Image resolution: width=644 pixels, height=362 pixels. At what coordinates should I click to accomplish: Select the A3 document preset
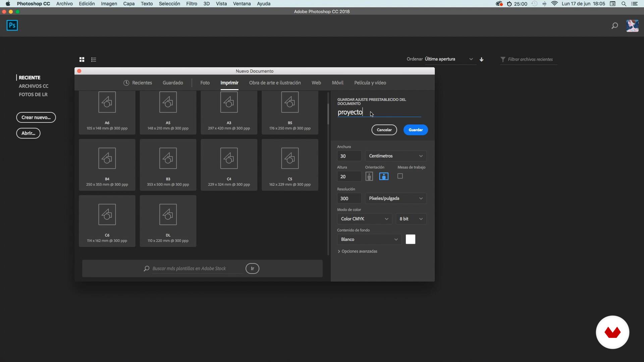click(x=229, y=112)
